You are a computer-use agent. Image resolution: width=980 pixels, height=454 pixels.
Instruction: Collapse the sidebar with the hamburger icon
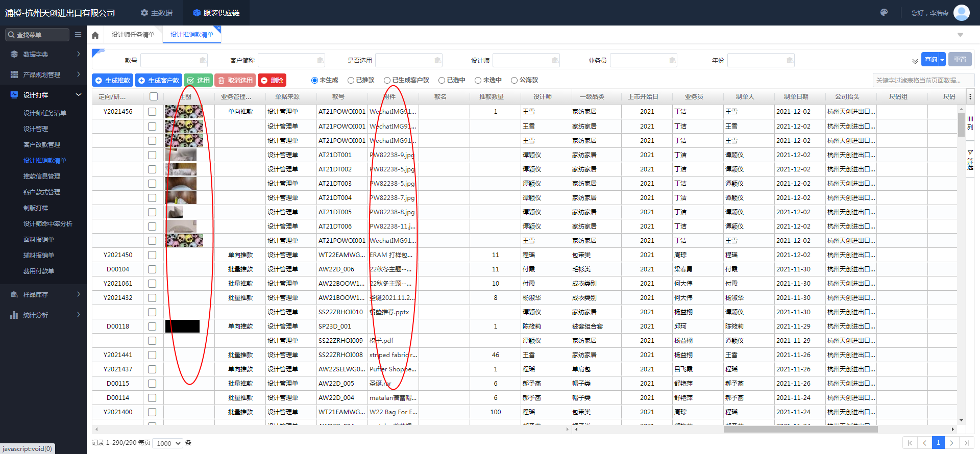point(78,35)
